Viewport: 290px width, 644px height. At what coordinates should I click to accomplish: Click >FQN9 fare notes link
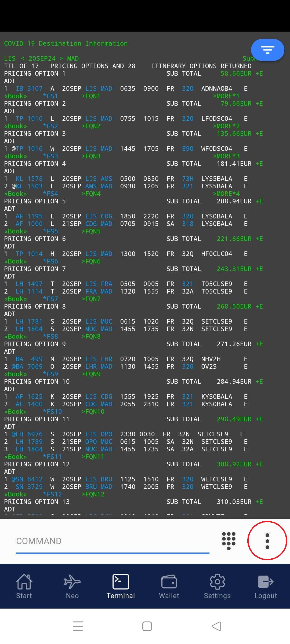pyautogui.click(x=91, y=374)
